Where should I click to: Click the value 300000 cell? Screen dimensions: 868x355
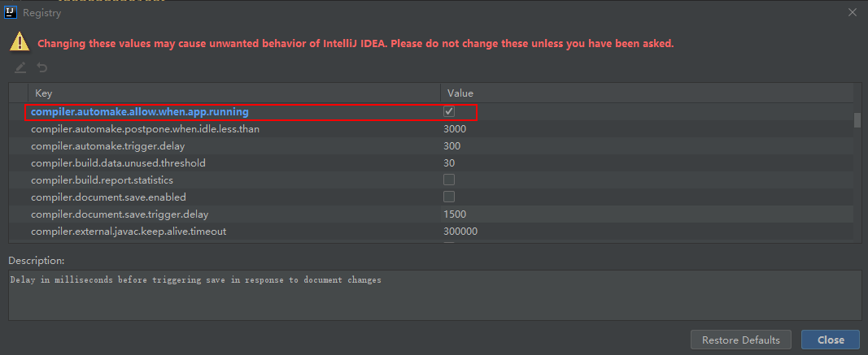[x=647, y=232]
